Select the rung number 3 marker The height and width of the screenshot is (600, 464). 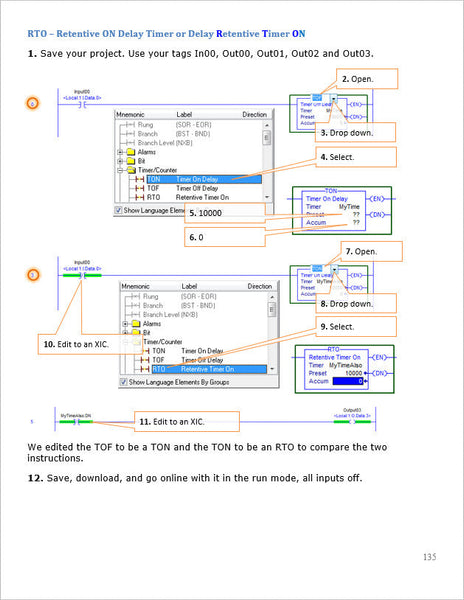point(33,275)
